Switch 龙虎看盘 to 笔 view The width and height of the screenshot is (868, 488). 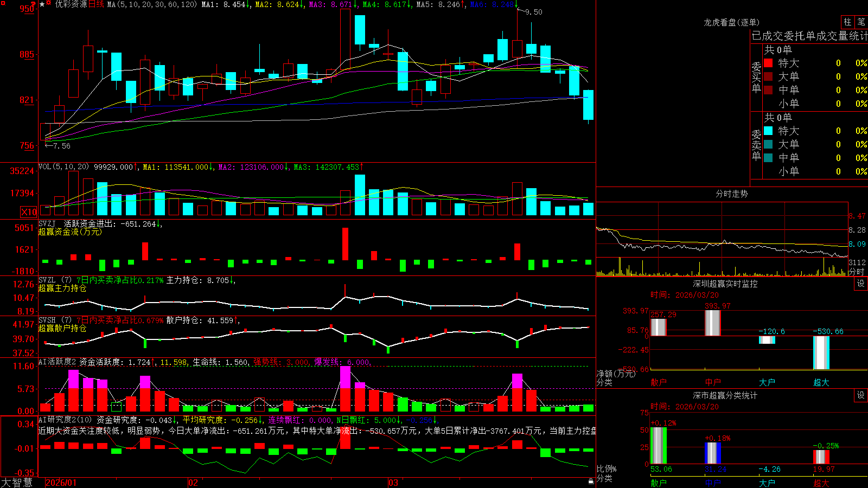click(x=861, y=22)
